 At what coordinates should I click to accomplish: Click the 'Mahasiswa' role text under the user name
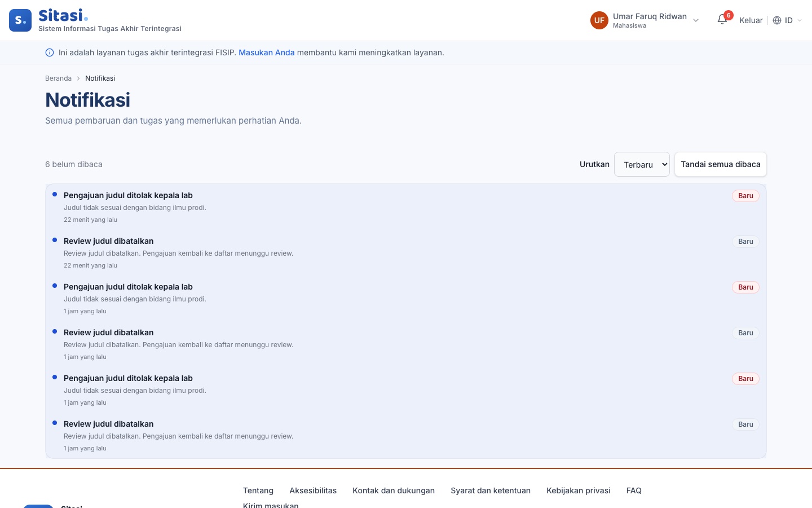(x=629, y=26)
